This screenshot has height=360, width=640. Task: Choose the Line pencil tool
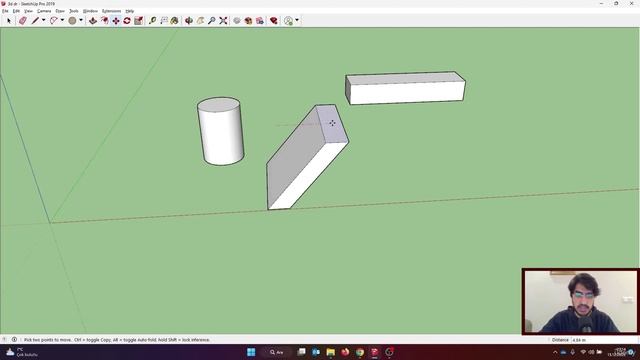point(35,20)
